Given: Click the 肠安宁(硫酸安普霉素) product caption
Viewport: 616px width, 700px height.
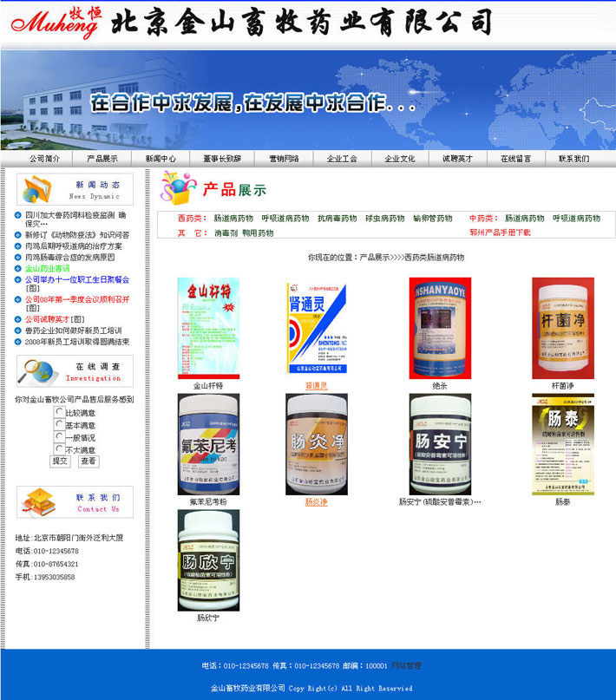Looking at the screenshot, I should 440,501.
